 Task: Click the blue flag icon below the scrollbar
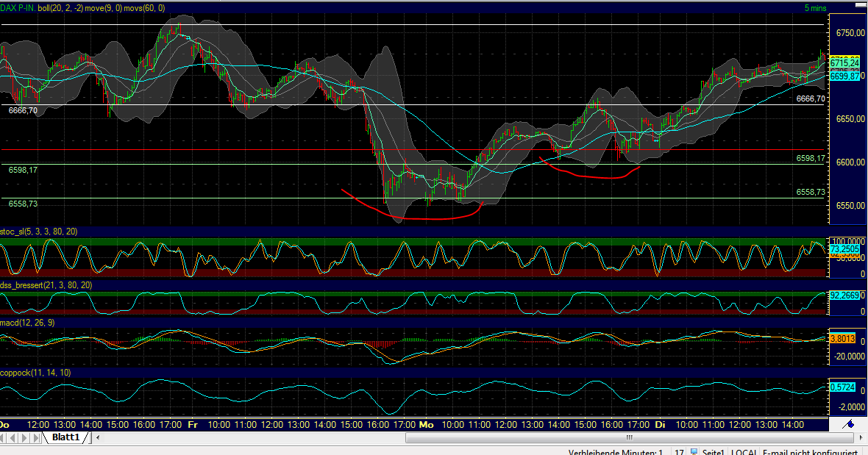[x=847, y=424]
